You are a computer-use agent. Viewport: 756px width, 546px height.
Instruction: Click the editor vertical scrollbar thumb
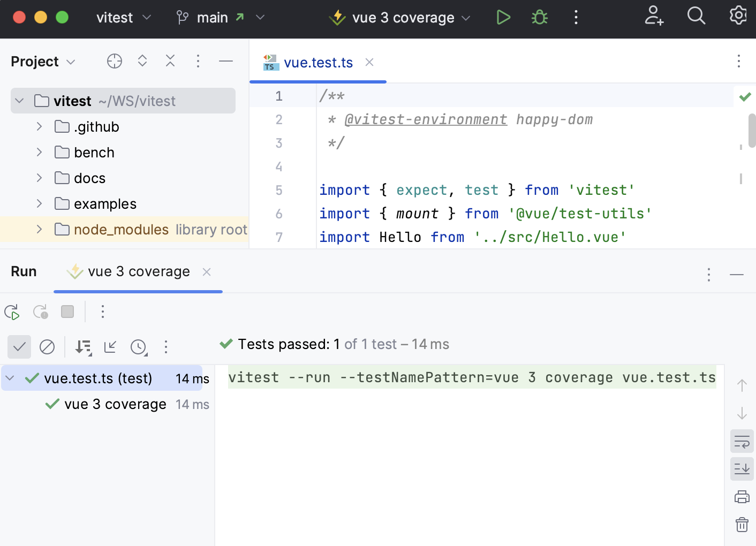[752, 130]
